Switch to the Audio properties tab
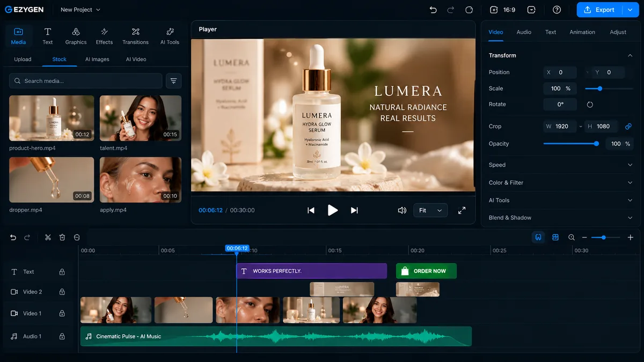 524,32
